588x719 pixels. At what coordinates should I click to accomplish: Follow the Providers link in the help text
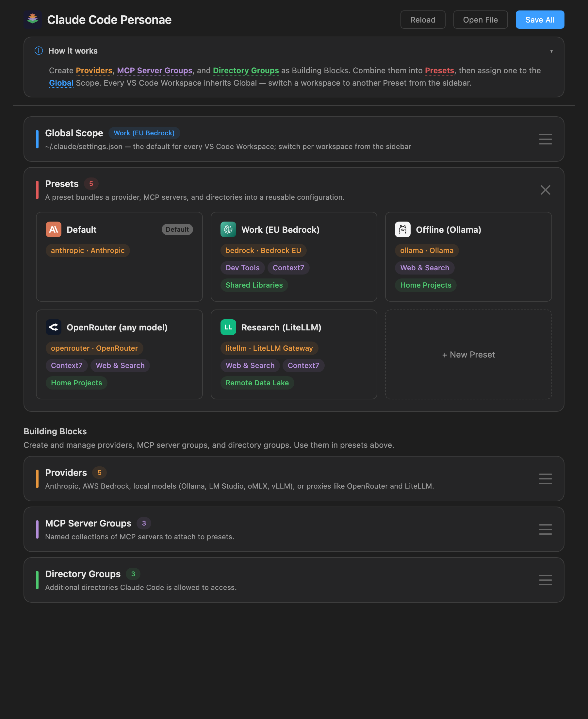pos(94,71)
